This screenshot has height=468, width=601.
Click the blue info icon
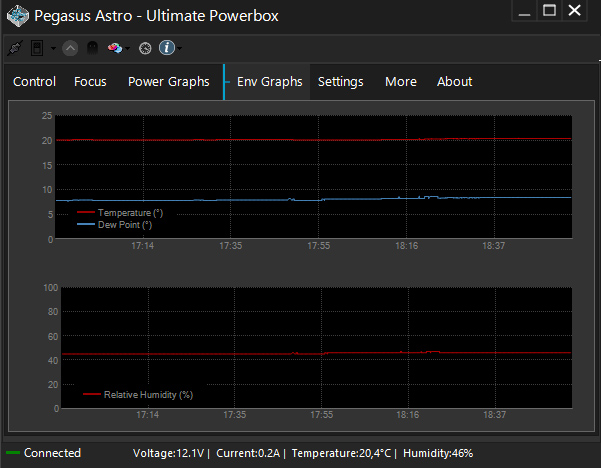coord(167,48)
